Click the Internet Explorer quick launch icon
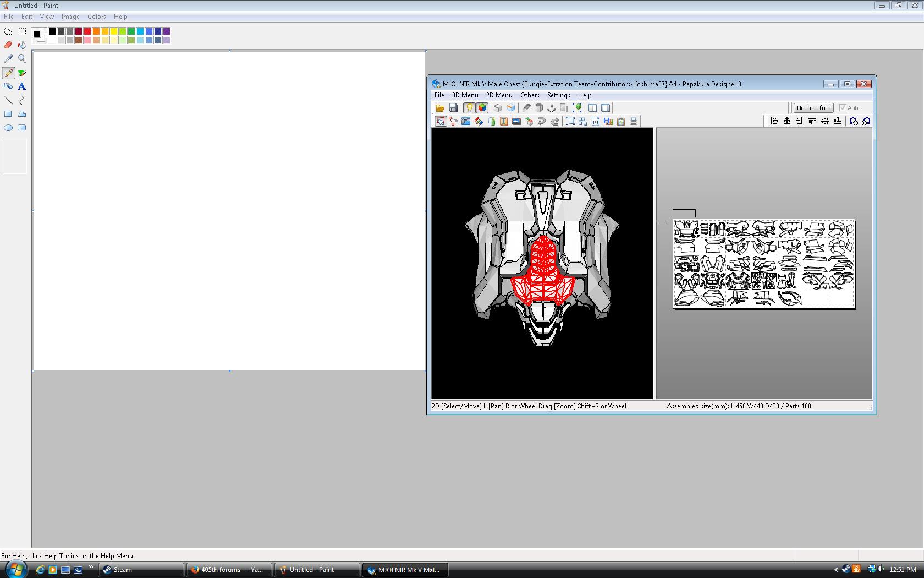The width and height of the screenshot is (924, 578). point(40,570)
